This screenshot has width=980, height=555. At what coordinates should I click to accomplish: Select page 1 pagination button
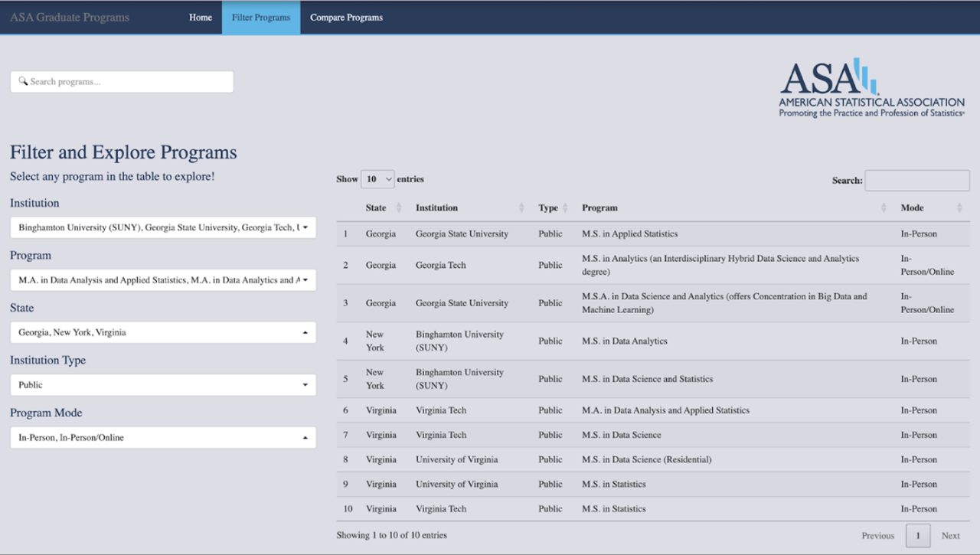[917, 536]
